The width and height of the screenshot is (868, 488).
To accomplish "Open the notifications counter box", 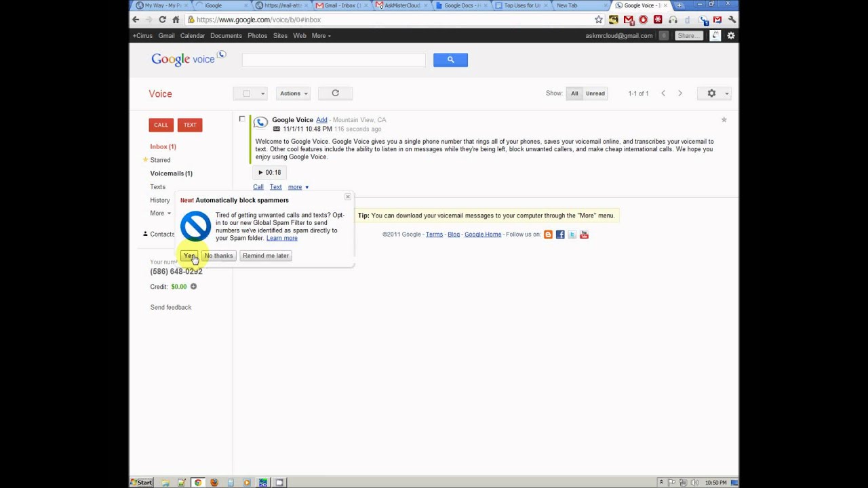I will click(663, 36).
